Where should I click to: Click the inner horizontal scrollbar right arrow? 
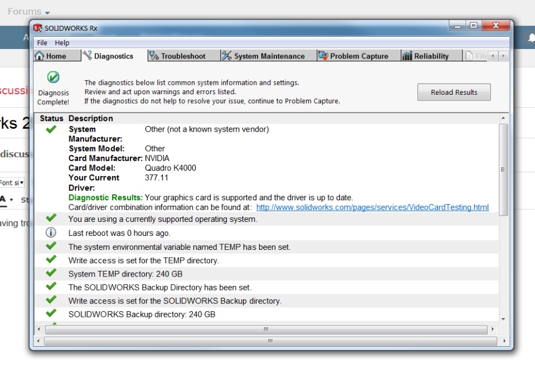click(492, 330)
